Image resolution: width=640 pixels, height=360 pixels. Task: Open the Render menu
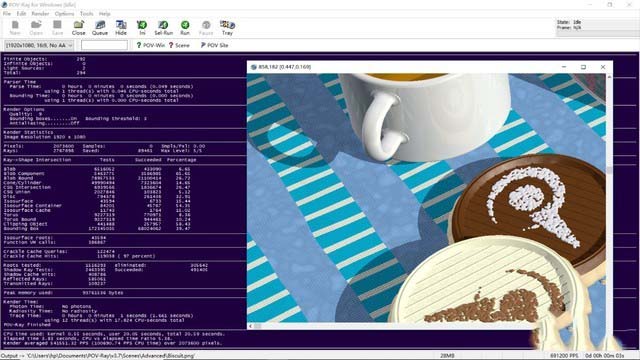(x=40, y=13)
